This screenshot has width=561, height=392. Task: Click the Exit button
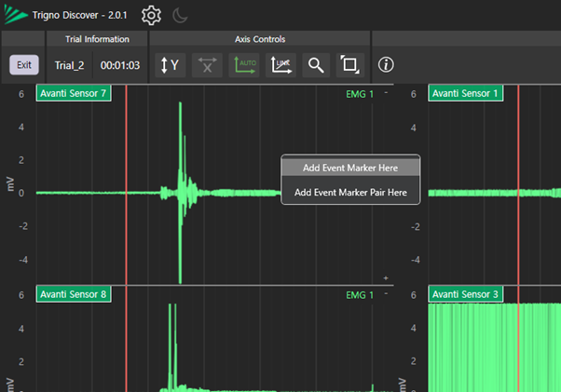(24, 65)
